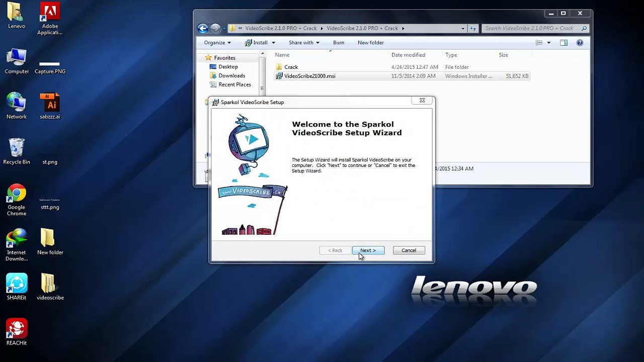Click New folder in the Explorer toolbar
The width and height of the screenshot is (644, 362).
371,43
